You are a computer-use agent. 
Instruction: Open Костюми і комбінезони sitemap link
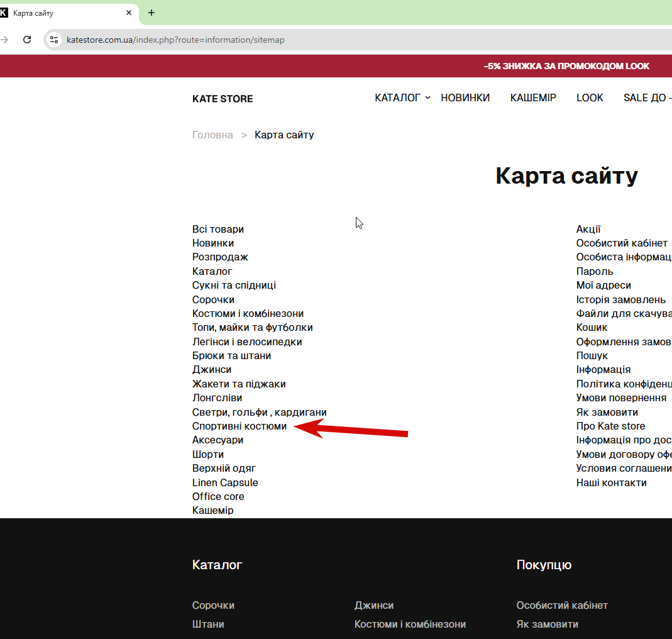(x=248, y=313)
